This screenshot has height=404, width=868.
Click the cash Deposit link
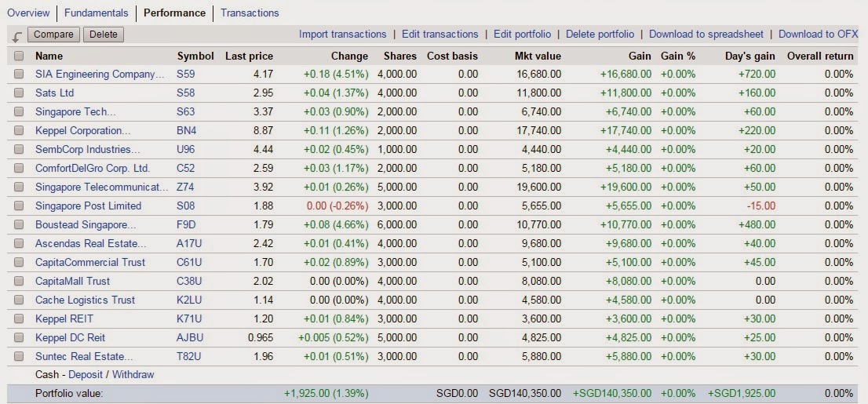click(x=86, y=375)
